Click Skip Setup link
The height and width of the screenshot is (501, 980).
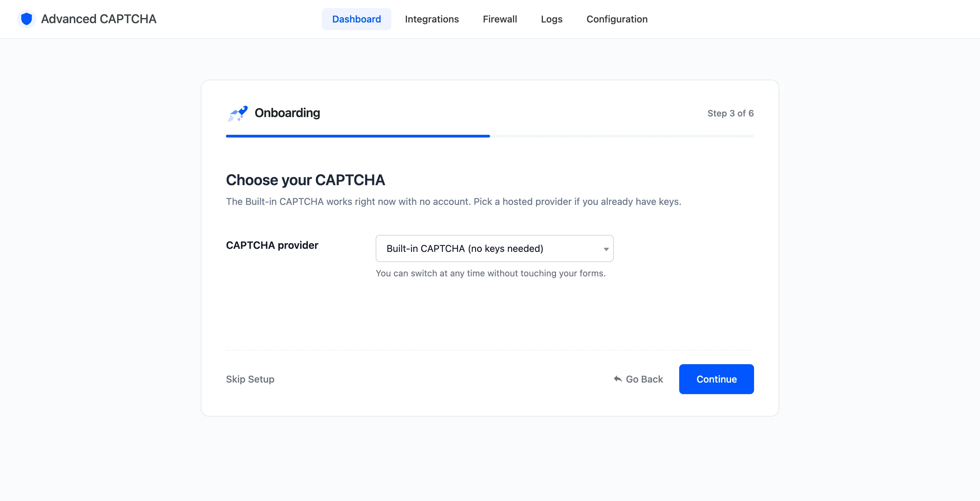(250, 379)
